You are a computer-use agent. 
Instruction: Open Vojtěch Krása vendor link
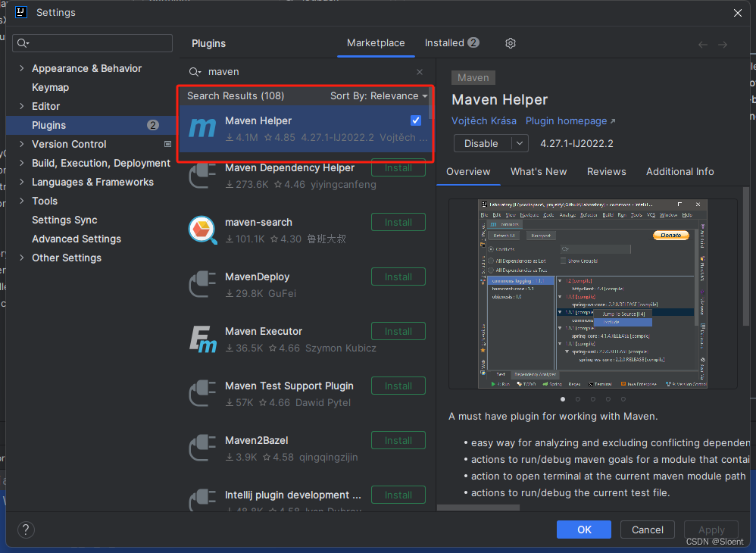pos(483,121)
